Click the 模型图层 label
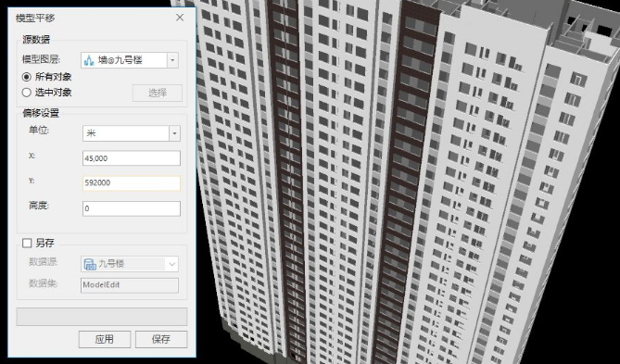Screen dimensions: 620x364 click(x=41, y=59)
